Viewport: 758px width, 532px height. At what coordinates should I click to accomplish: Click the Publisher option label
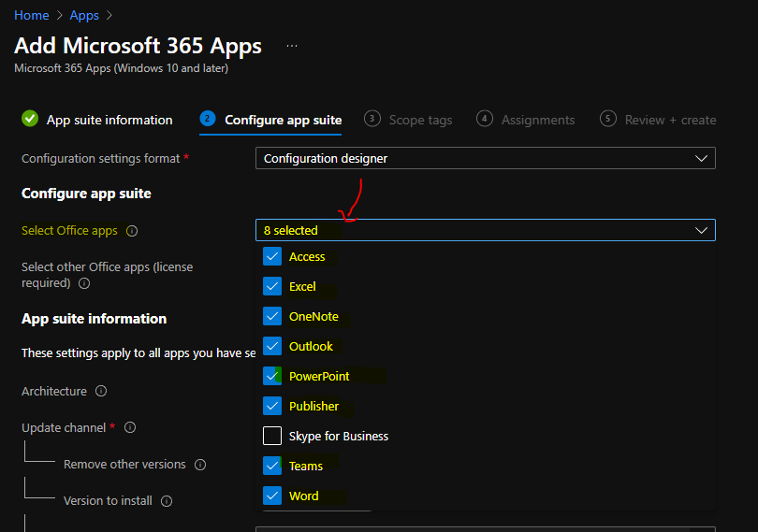313,407
